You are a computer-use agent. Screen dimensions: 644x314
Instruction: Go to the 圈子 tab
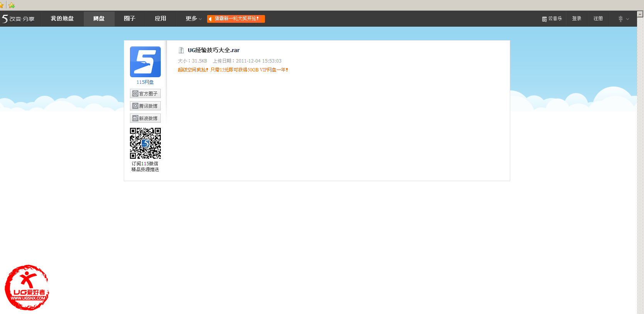coord(130,19)
